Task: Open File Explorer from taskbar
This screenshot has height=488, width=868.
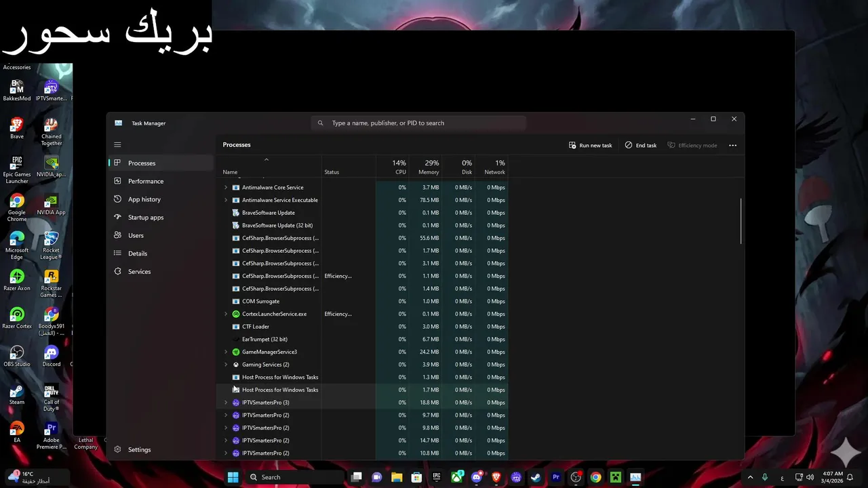Action: tap(397, 477)
